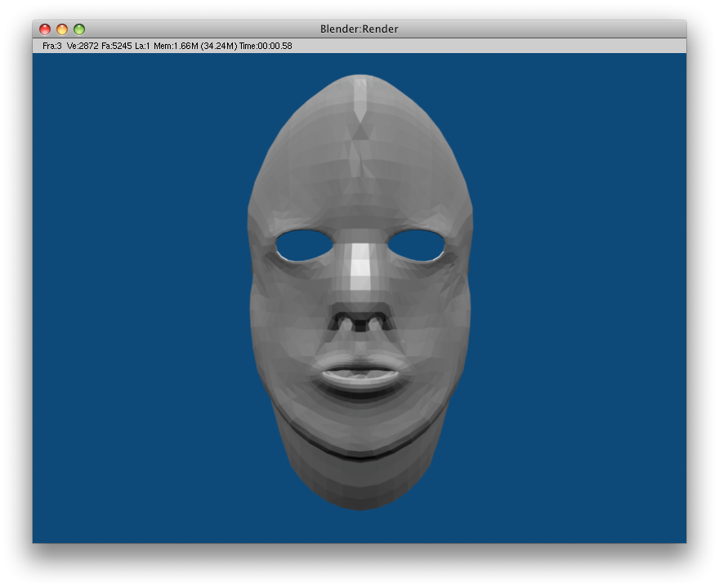This screenshot has width=719, height=588.
Task: Click the Fra:3 frame counter
Action: (x=51, y=46)
